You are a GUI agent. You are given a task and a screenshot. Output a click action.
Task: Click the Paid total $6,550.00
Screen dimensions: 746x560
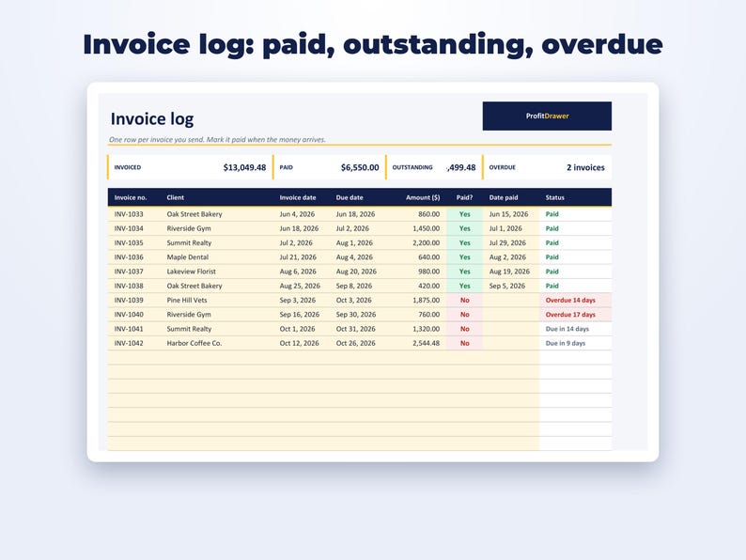pos(360,167)
